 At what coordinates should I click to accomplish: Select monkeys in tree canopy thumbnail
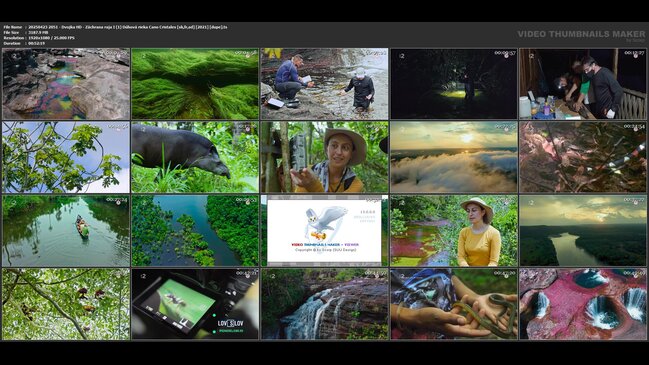[66, 304]
